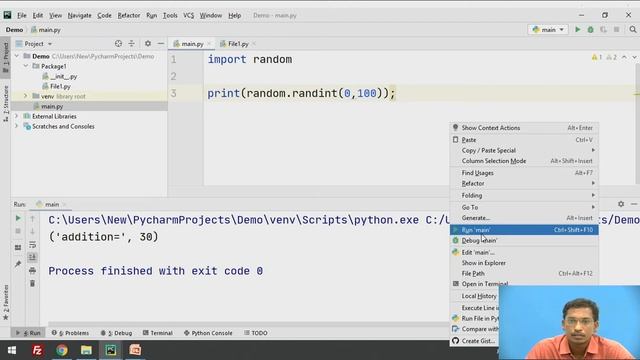The height and width of the screenshot is (360, 640).
Task: Start debugging with the bug icon in toolbar
Action: 590,29
